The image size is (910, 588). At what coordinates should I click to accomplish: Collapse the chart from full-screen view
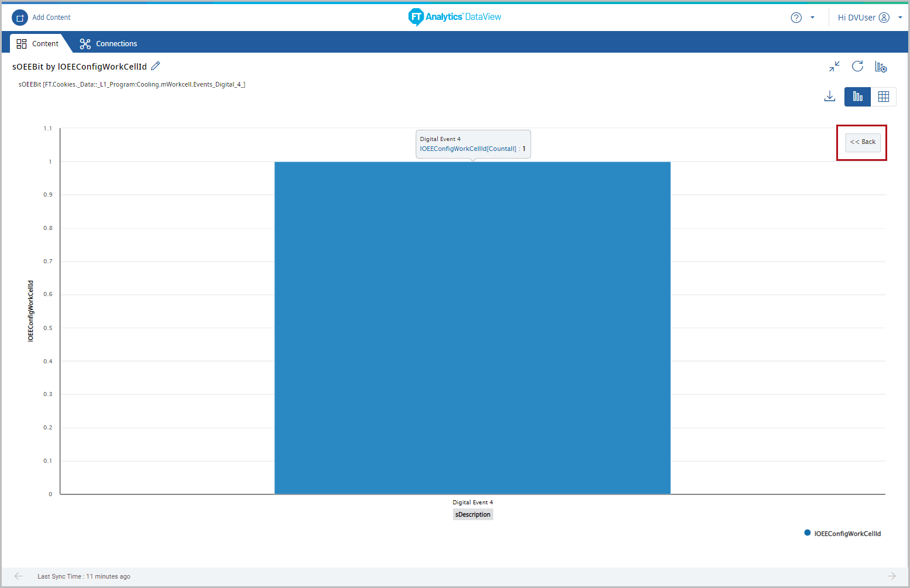pos(834,67)
